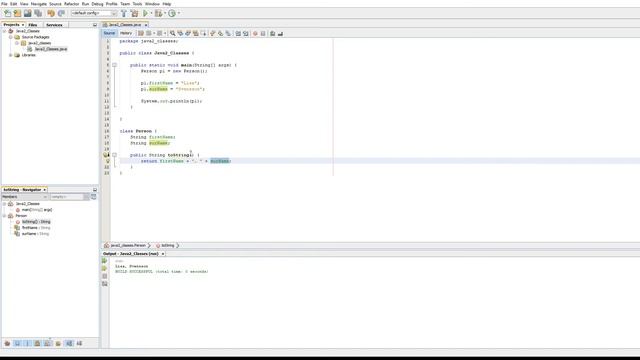640x360 pixels.
Task: Click the Toggle Highlight Search icon
Action: 196,33
